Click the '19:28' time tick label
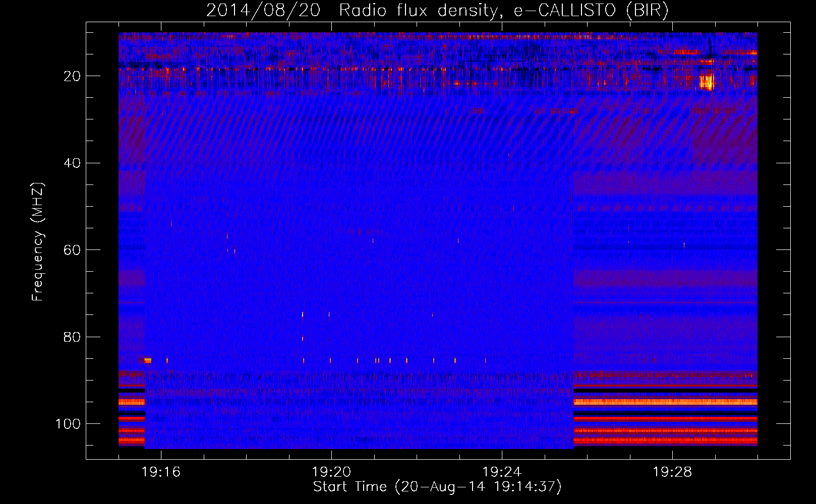 [x=672, y=472]
